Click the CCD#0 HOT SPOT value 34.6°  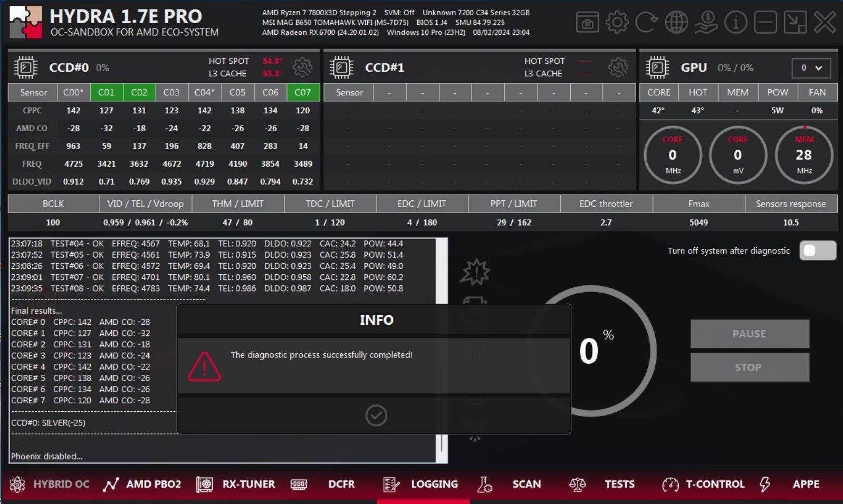[272, 61]
